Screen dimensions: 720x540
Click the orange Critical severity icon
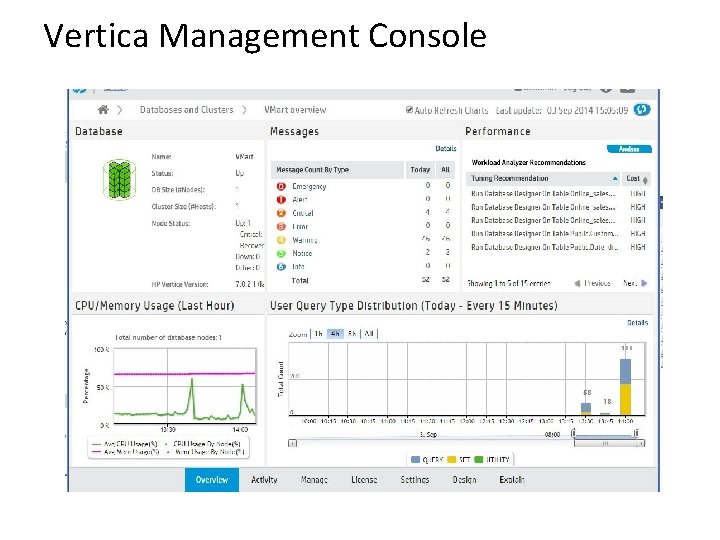[281, 213]
